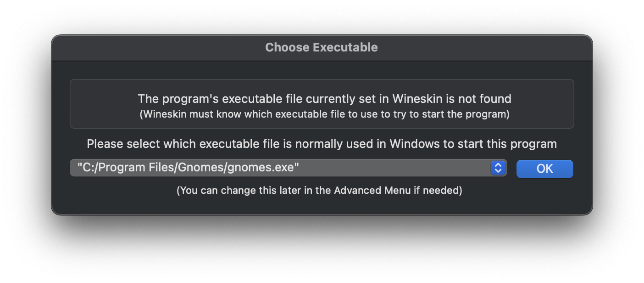Click the words 'Advanced Menu' in hint
The width and height of the screenshot is (644, 283).
click(372, 190)
